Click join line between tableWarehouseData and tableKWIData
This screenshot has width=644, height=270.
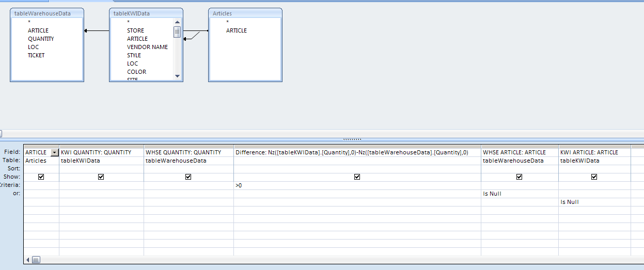[x=97, y=31]
